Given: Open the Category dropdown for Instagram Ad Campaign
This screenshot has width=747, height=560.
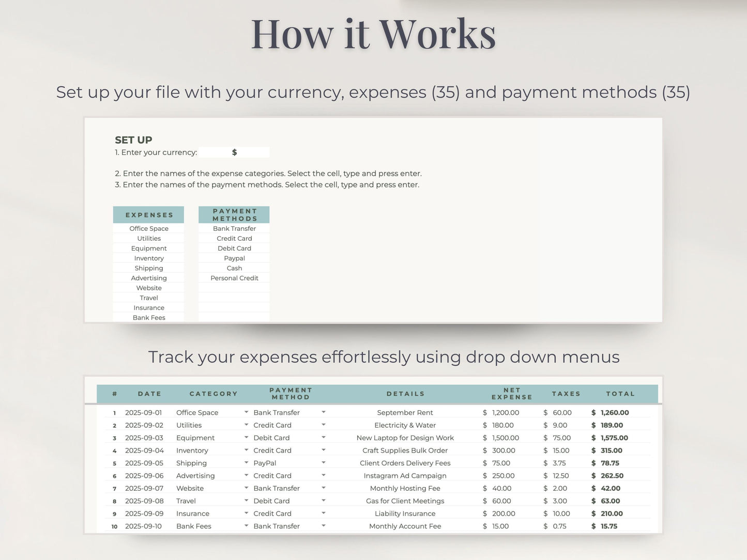Looking at the screenshot, I should tap(246, 475).
